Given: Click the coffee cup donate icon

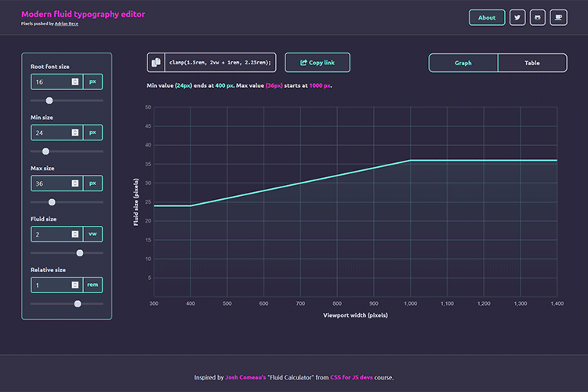Looking at the screenshot, I should tap(558, 17).
